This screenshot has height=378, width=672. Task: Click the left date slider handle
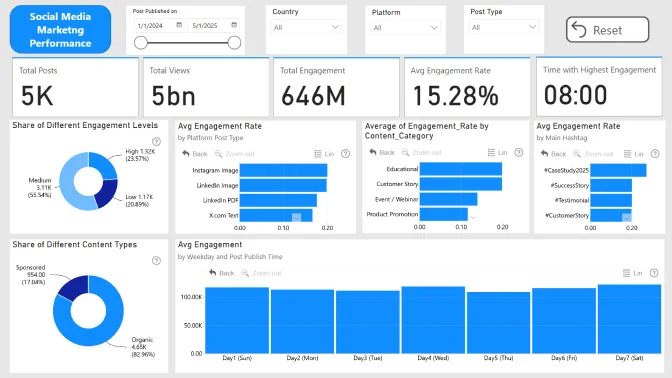pyautogui.click(x=141, y=42)
